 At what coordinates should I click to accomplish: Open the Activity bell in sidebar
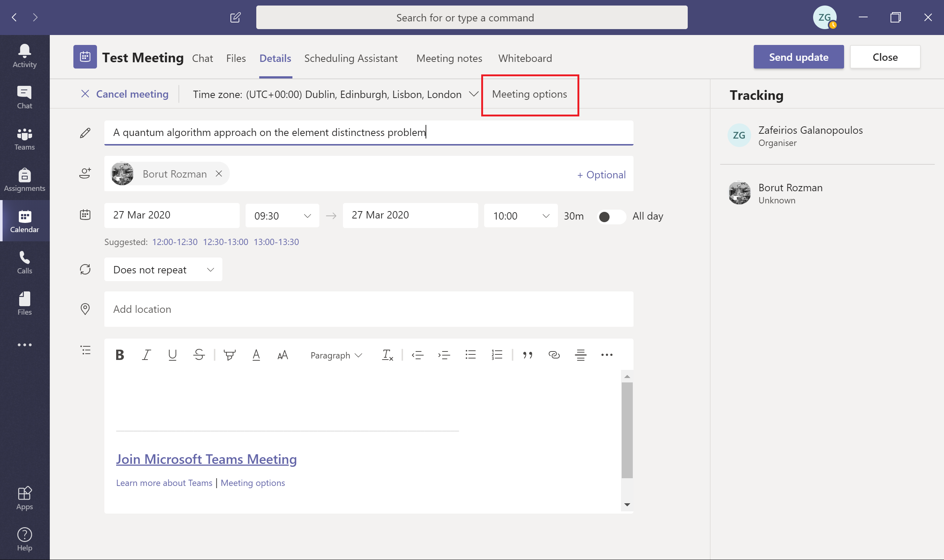[x=25, y=56]
